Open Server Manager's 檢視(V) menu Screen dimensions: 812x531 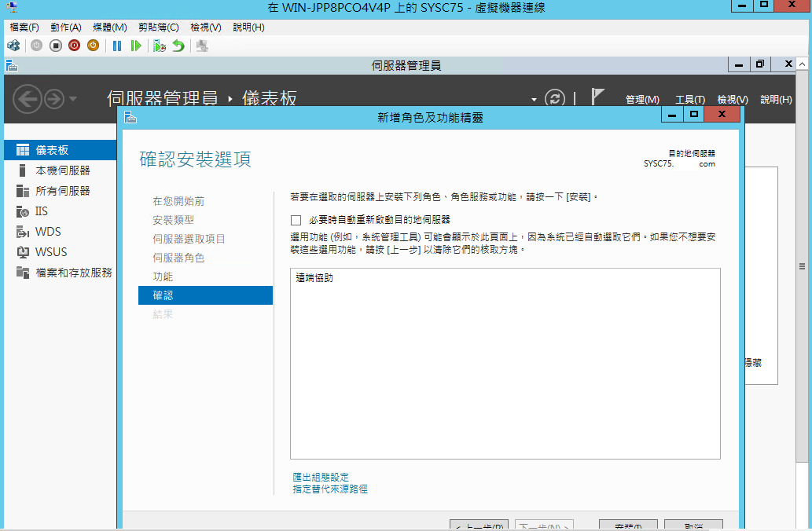click(733, 100)
